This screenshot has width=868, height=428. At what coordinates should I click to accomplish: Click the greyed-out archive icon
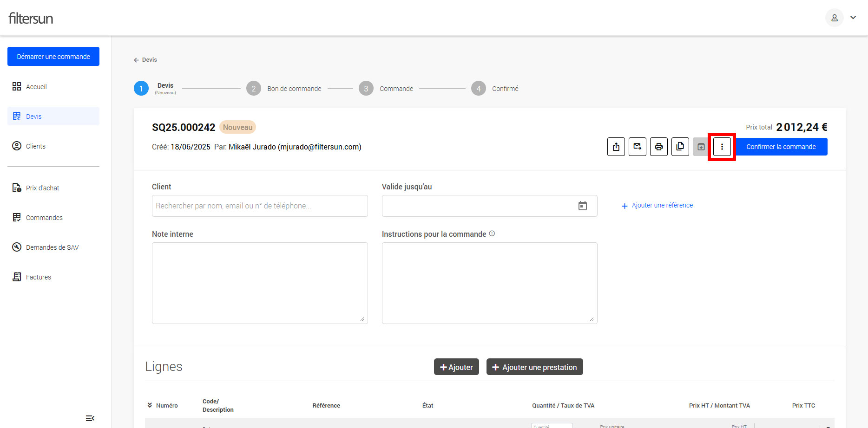tap(701, 147)
